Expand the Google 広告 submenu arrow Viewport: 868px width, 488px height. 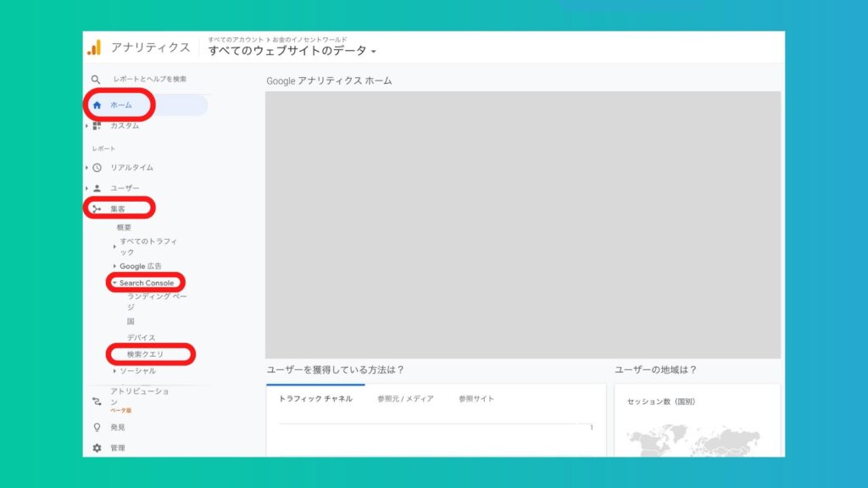pos(114,266)
